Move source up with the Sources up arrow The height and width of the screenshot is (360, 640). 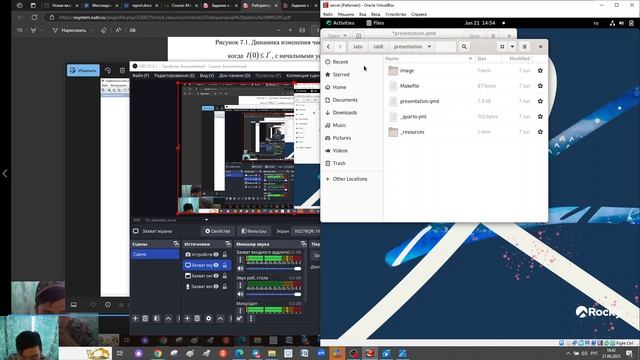pyautogui.click(x=220, y=318)
